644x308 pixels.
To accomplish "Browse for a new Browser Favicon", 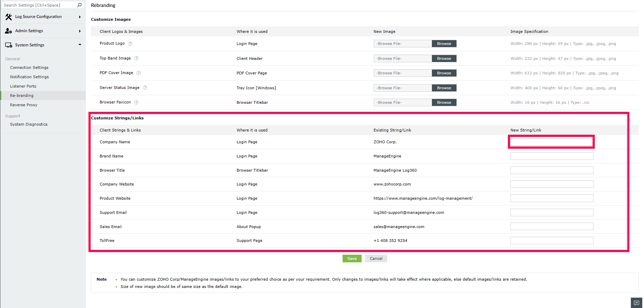I will [x=444, y=102].
